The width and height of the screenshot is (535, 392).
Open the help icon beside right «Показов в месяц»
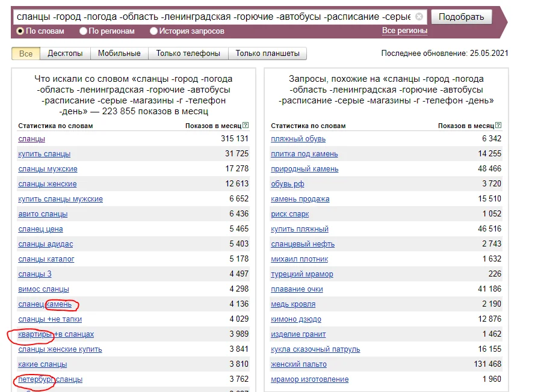(498, 126)
